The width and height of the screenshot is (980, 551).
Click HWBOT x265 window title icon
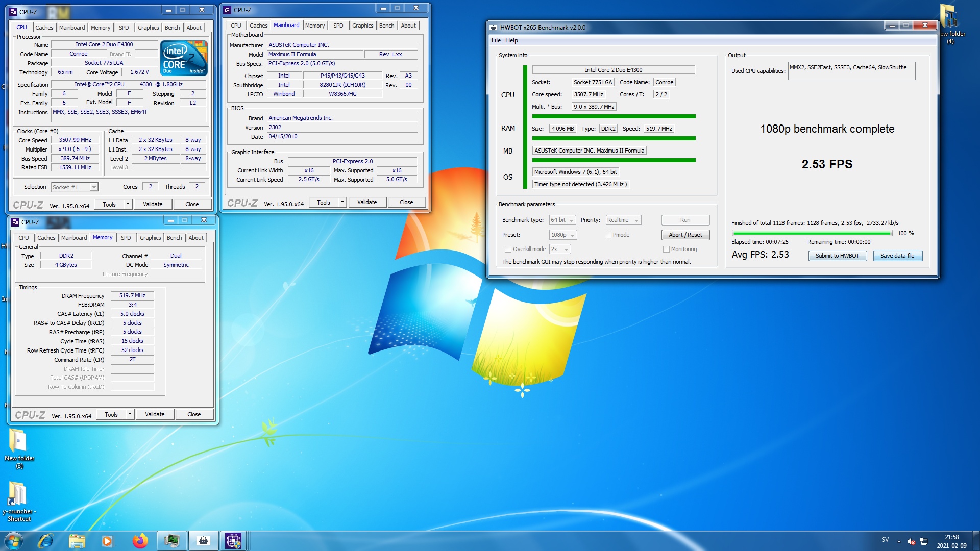pos(493,28)
